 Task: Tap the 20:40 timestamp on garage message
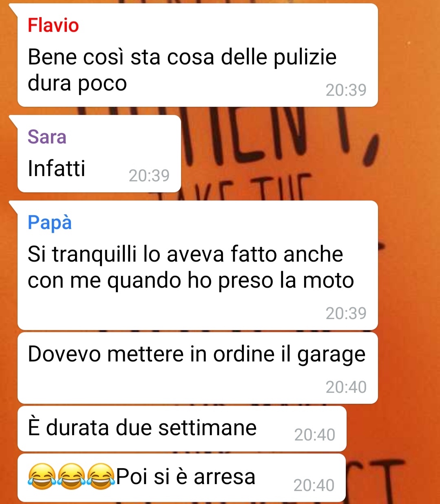tap(346, 387)
